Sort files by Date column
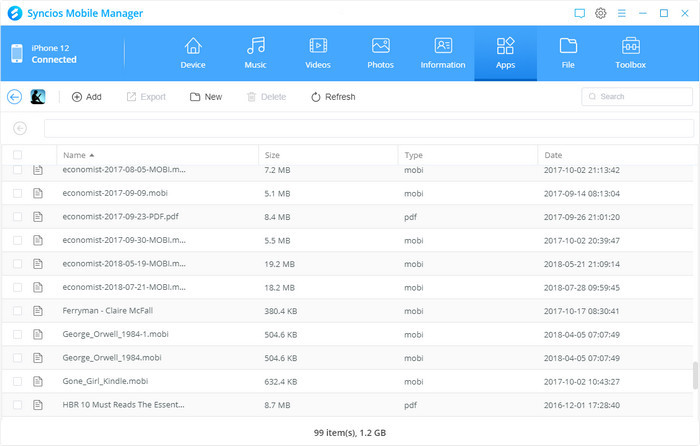The width and height of the screenshot is (700, 446). point(553,155)
